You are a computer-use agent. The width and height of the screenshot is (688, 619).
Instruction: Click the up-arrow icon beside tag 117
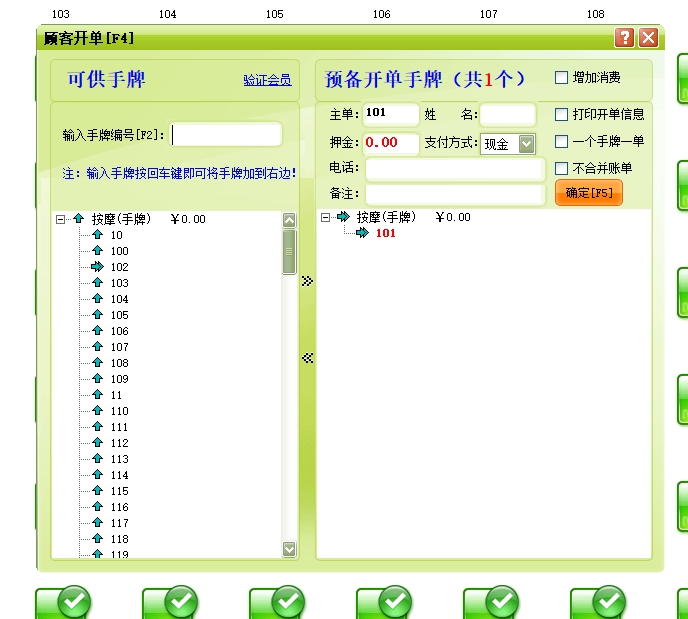click(x=97, y=523)
